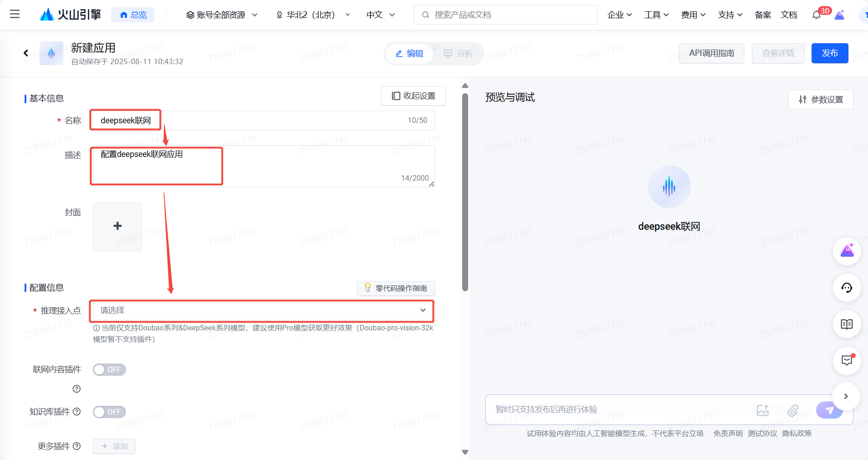
Task: Click the help icon next to 知识库插件
Action: [x=76, y=412]
